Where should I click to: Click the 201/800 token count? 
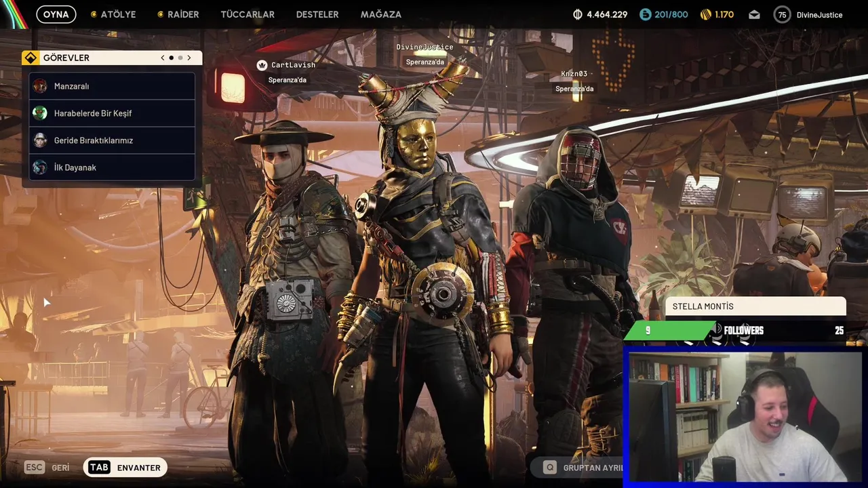[671, 14]
